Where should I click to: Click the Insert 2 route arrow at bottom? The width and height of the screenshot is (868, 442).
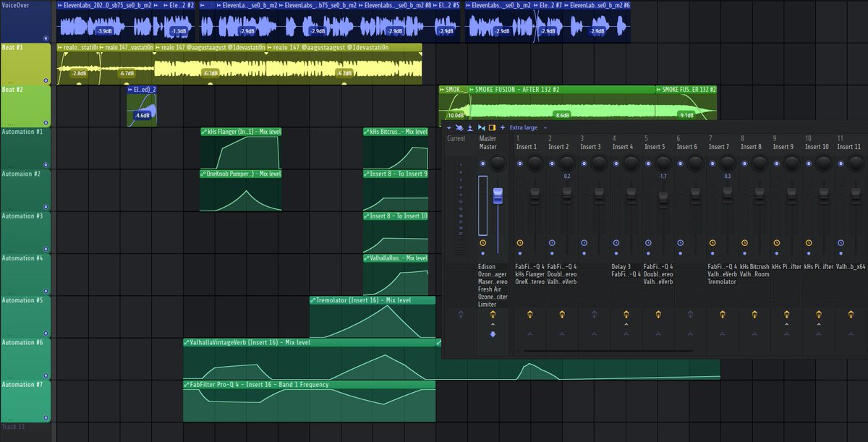click(x=562, y=333)
